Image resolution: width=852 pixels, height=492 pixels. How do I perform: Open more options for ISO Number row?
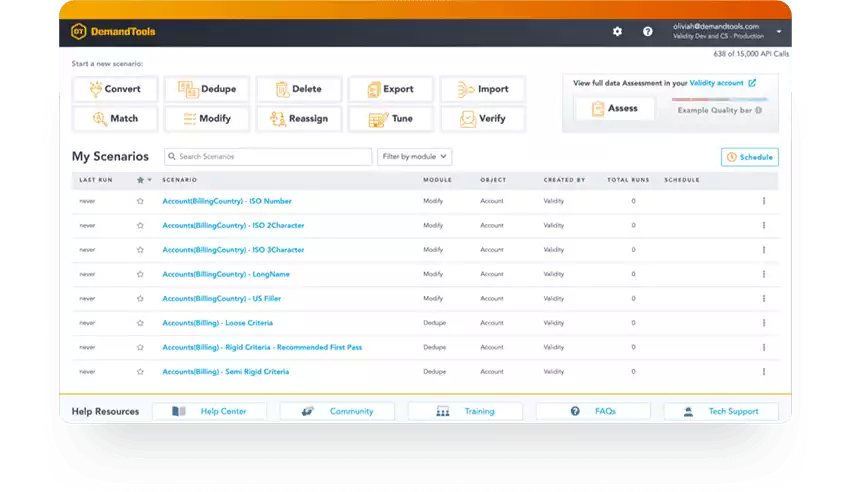point(764,201)
